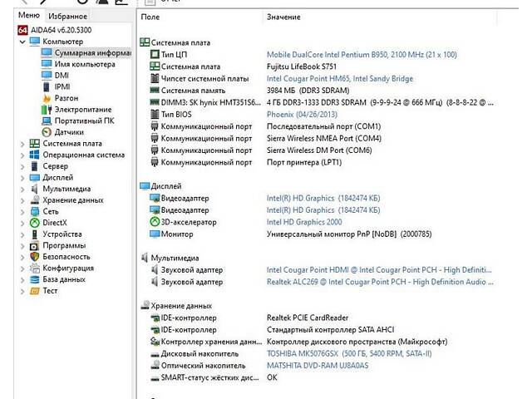Switch to the Избранное tab
Viewport: 532px width, 399px height.
(67, 16)
